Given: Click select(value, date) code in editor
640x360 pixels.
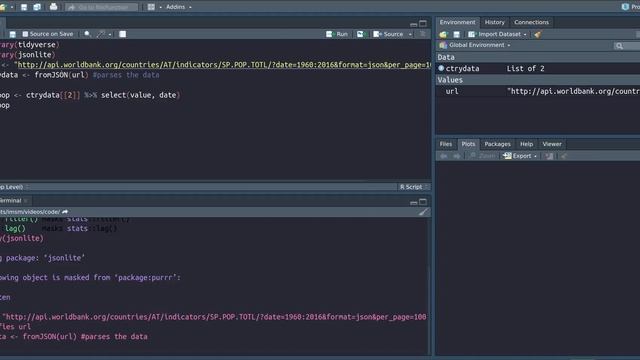Looking at the screenshot, I should (x=140, y=95).
